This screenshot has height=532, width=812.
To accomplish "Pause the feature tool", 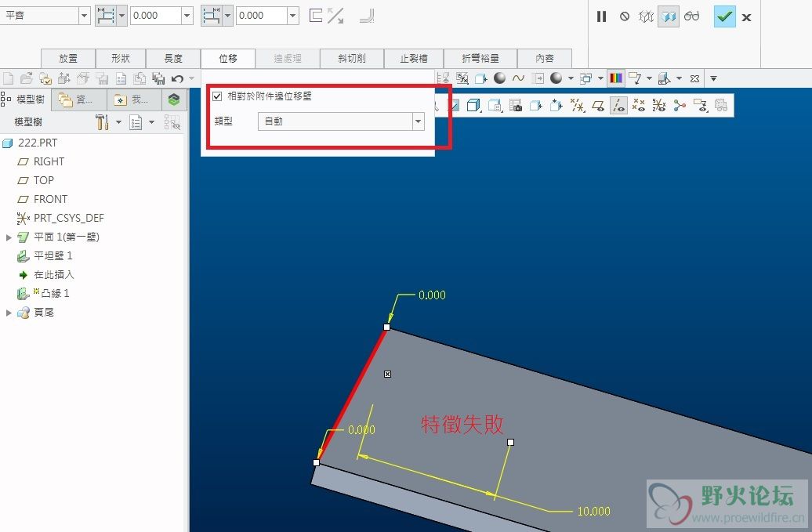I will pos(601,16).
